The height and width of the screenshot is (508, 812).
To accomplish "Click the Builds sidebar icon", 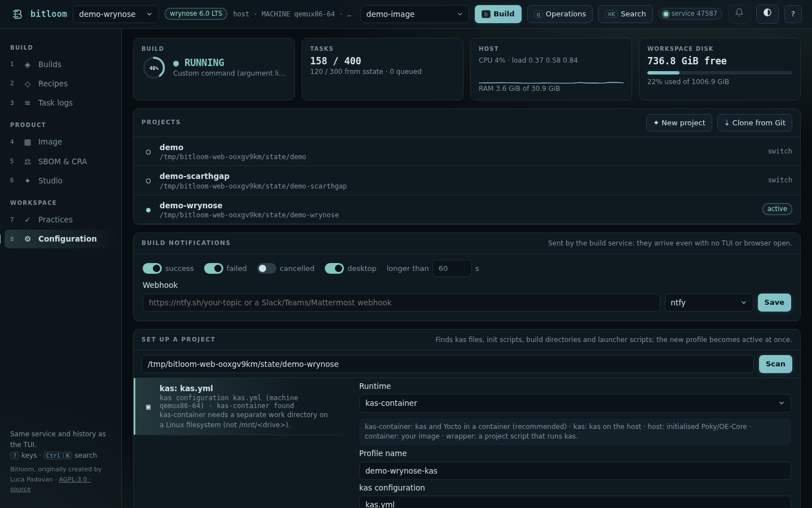I will pyautogui.click(x=28, y=65).
